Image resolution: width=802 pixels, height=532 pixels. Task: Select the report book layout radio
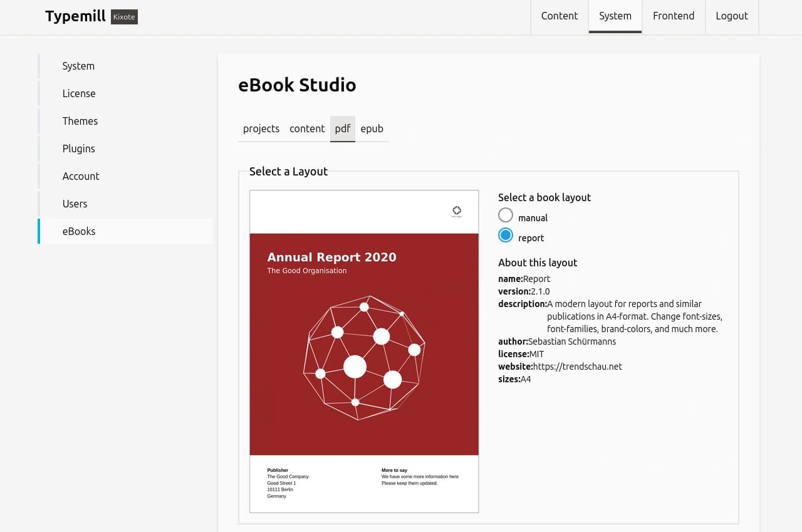(x=506, y=236)
